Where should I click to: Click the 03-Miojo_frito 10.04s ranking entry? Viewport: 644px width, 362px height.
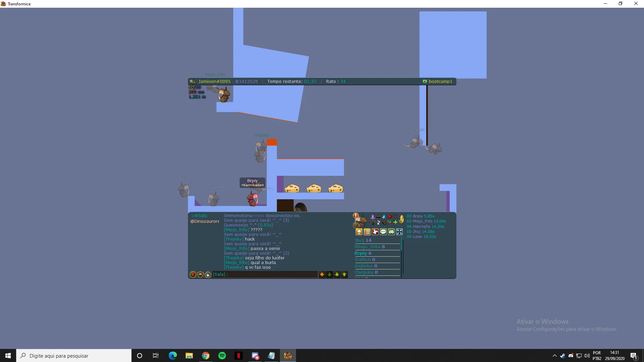[x=426, y=221]
